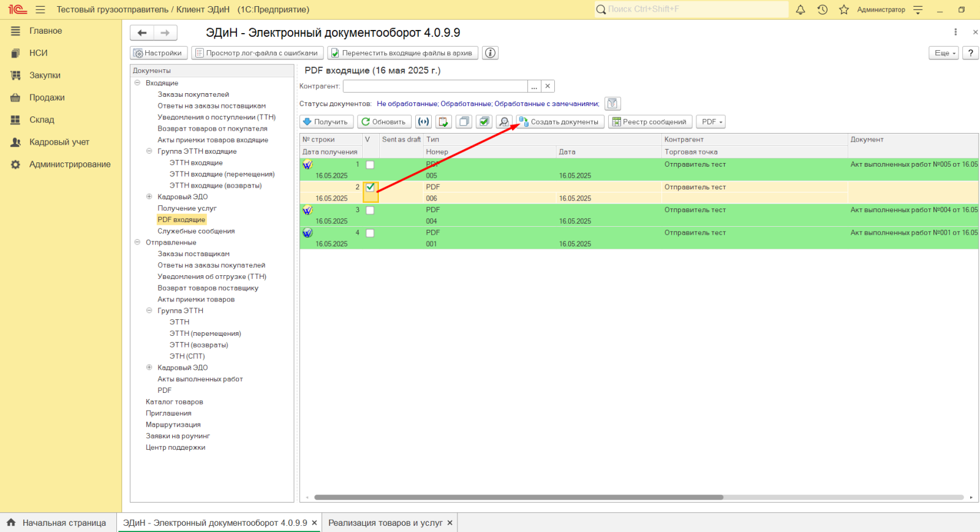Clear the Контрагент field

[548, 86]
